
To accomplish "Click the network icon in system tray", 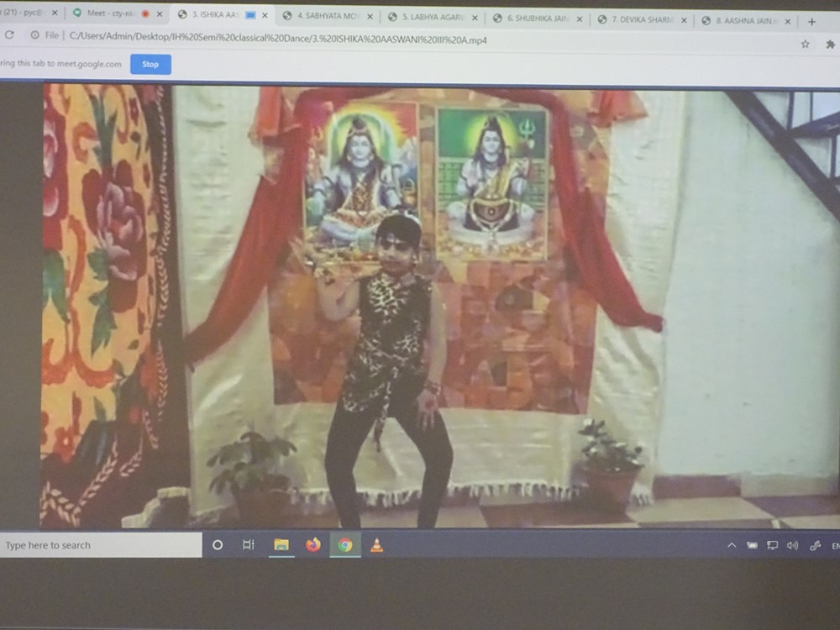I will [x=772, y=545].
